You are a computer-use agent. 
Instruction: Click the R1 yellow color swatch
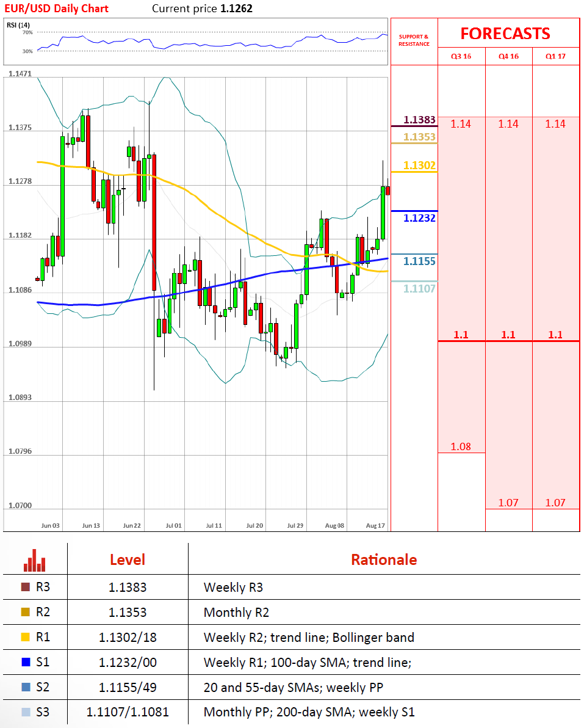(26, 637)
